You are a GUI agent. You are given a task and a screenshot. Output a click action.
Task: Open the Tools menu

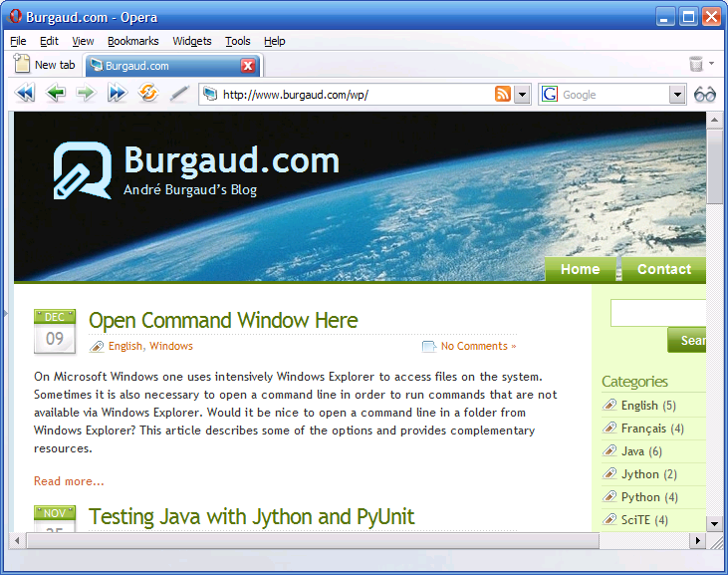238,41
